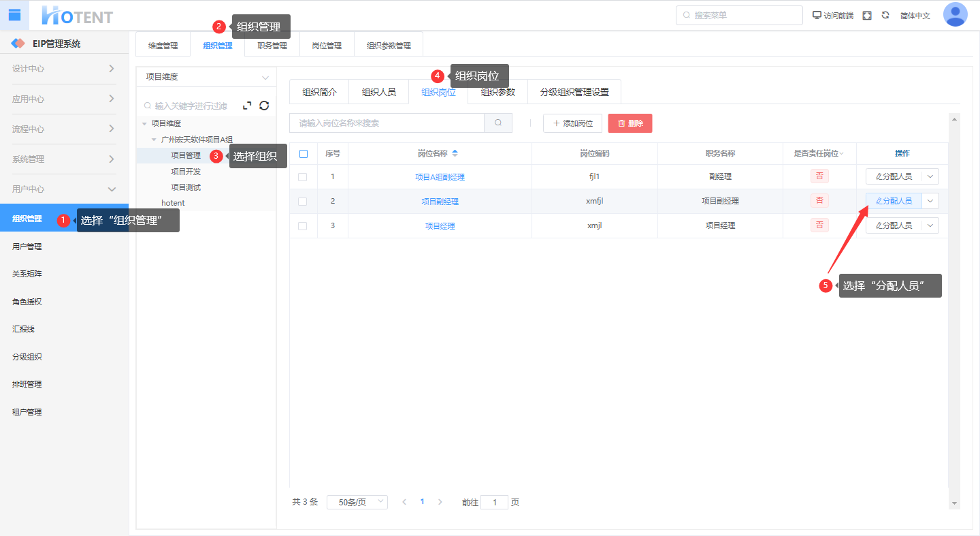Open the 项目维度 dimension dropdown
Screen dimensions: 980x536
pos(206,77)
